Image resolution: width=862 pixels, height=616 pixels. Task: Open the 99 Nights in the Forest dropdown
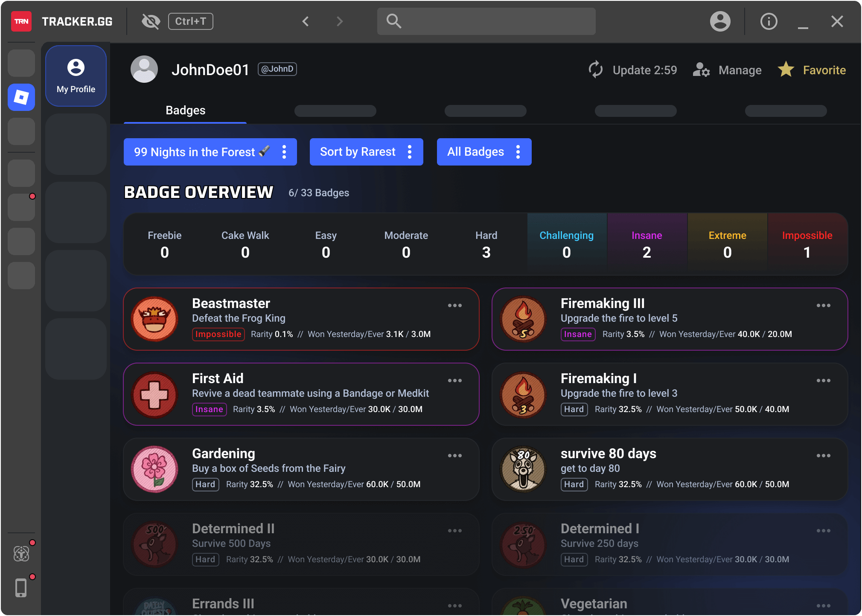[210, 152]
